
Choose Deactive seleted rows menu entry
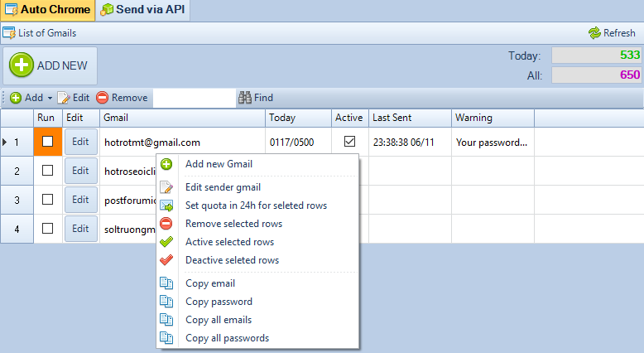click(x=258, y=260)
